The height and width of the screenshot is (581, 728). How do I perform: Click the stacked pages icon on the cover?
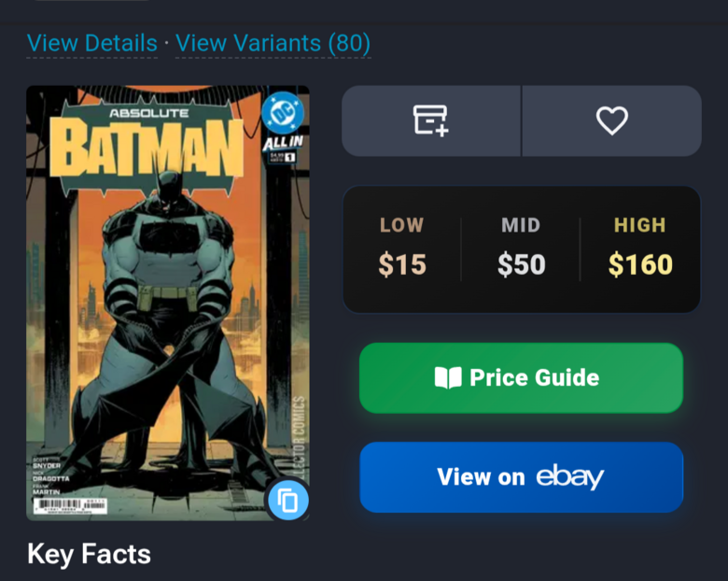click(288, 501)
